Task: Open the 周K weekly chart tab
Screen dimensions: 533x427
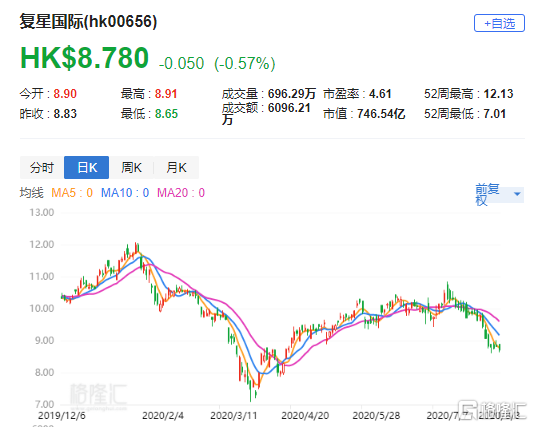Action: click(132, 168)
